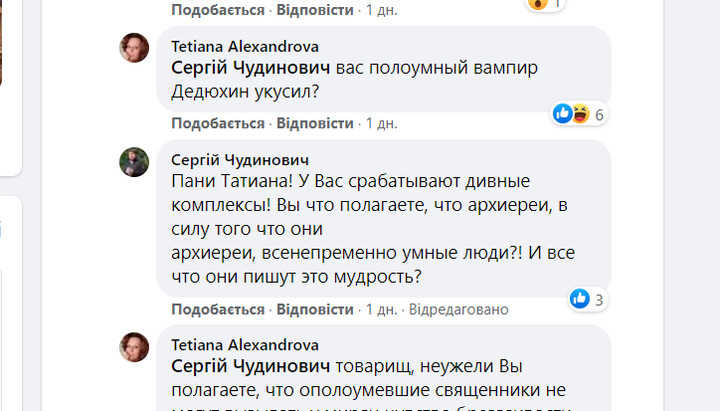This screenshot has width=720, height=411.
Task: Open reaction count 6 list
Action: [599, 115]
